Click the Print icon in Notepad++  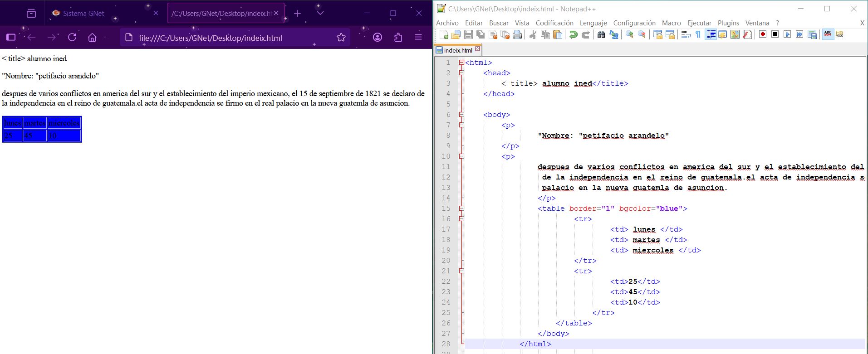(517, 35)
